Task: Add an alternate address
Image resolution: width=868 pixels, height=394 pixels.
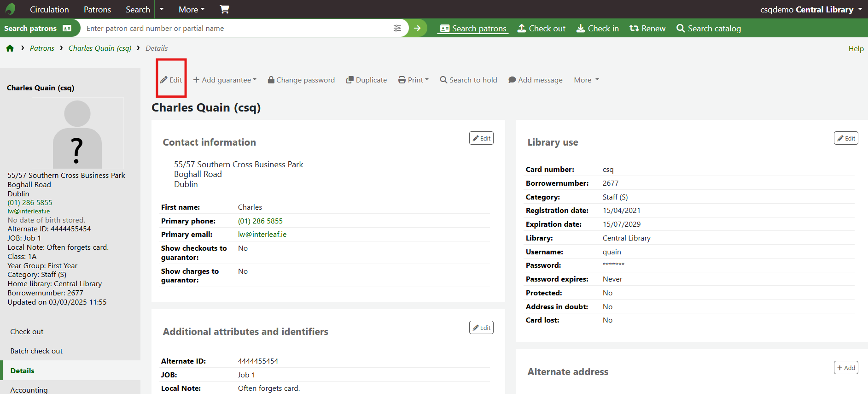Action: click(x=845, y=368)
